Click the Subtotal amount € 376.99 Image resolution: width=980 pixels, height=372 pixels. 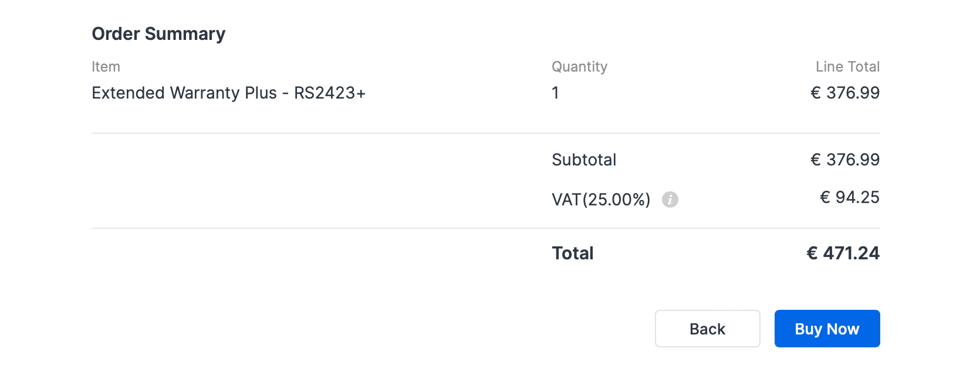(845, 160)
